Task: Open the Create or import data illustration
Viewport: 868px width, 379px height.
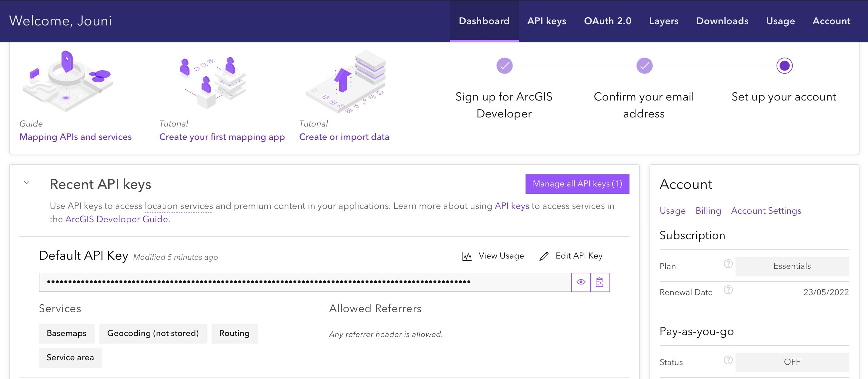Action: (x=346, y=82)
